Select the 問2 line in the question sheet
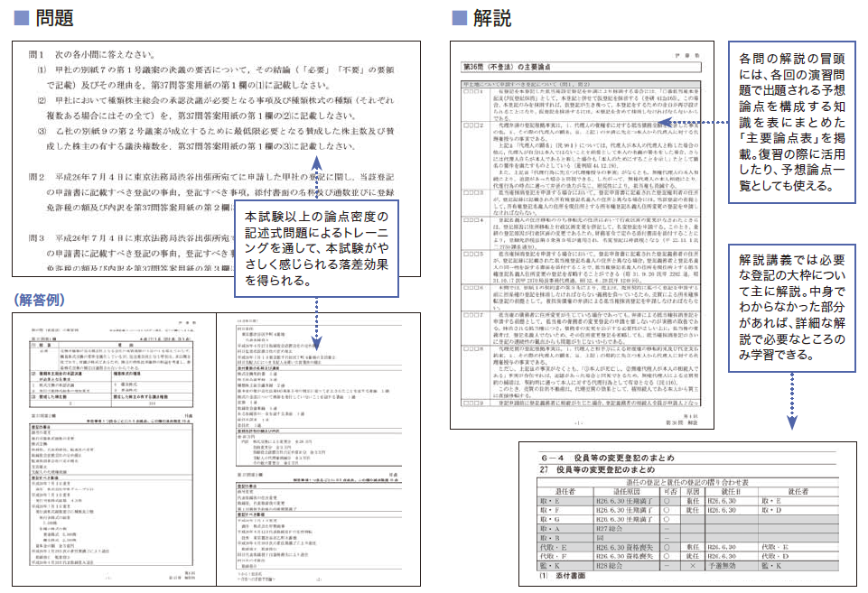 211,177
